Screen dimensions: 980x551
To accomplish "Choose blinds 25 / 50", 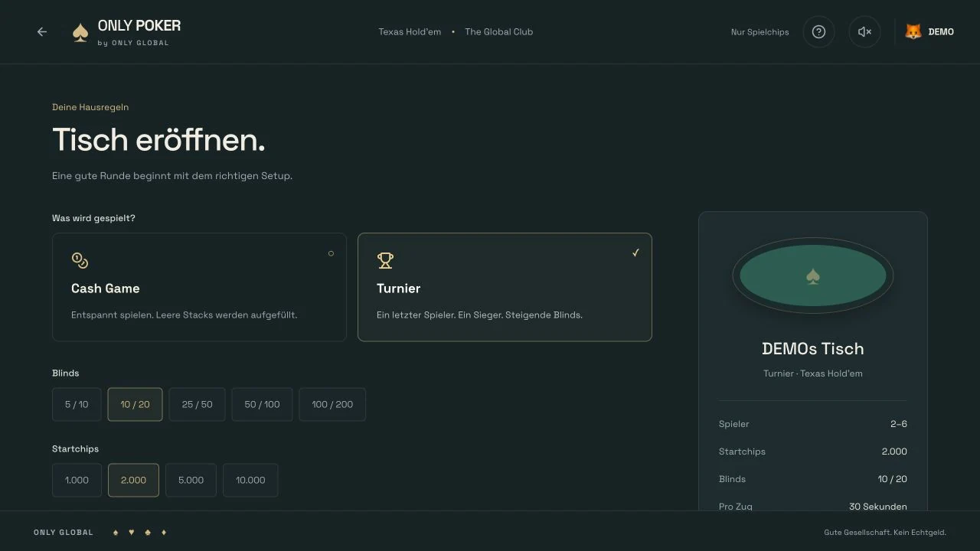I will pyautogui.click(x=197, y=404).
